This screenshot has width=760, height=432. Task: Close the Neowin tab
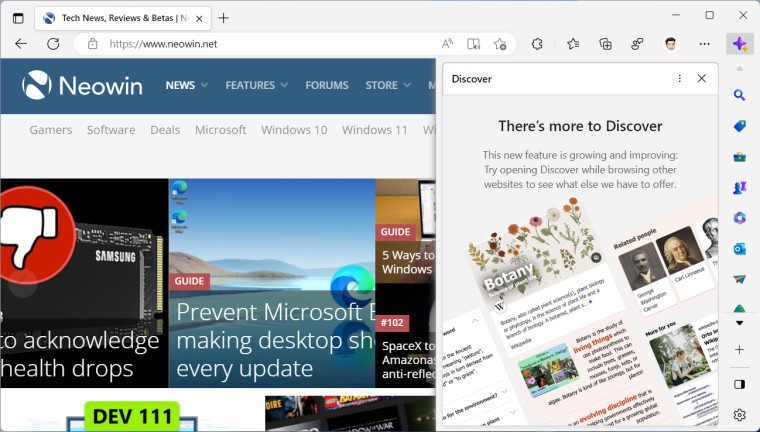click(x=199, y=19)
